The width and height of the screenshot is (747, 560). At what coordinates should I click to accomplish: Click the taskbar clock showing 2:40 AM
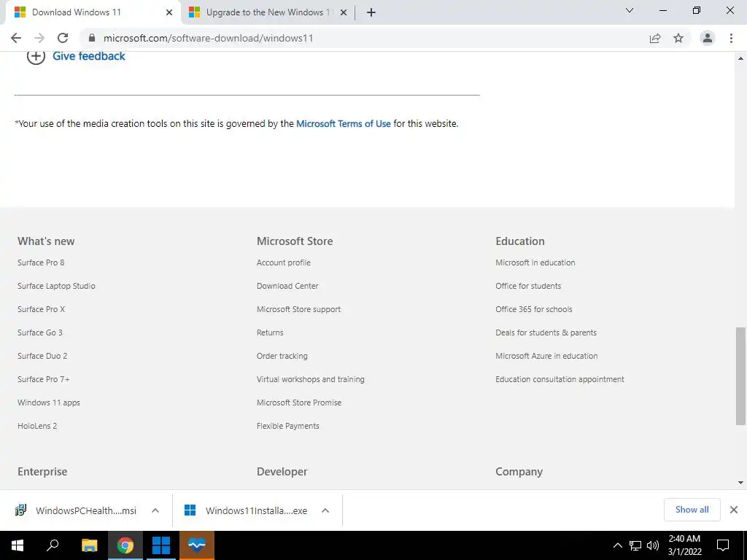[x=684, y=545]
